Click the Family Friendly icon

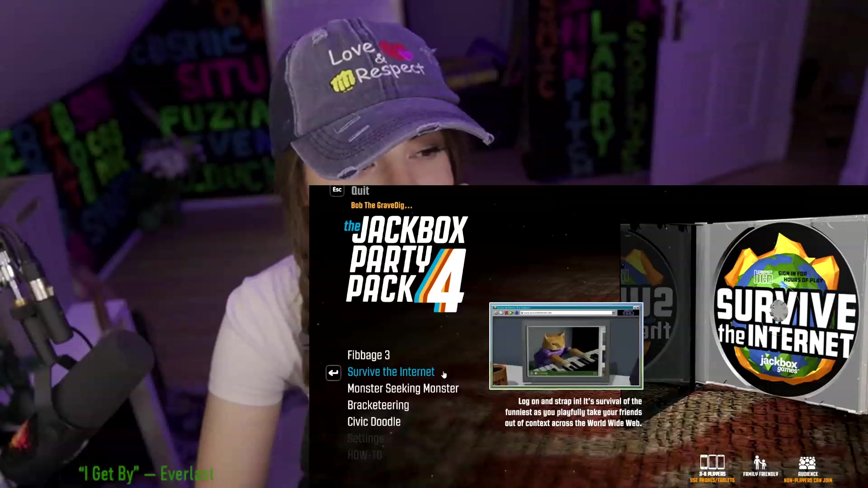760,463
